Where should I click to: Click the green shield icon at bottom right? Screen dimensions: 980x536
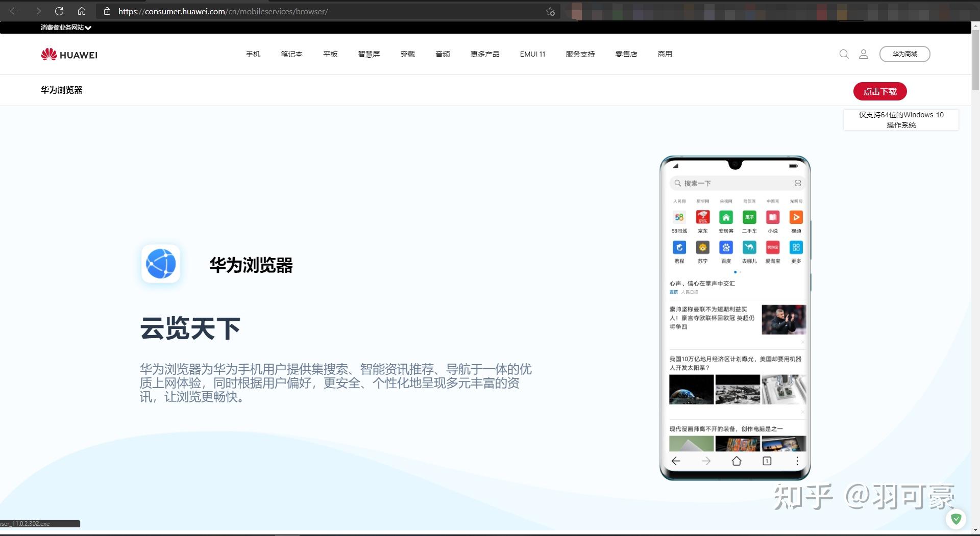pos(956,519)
